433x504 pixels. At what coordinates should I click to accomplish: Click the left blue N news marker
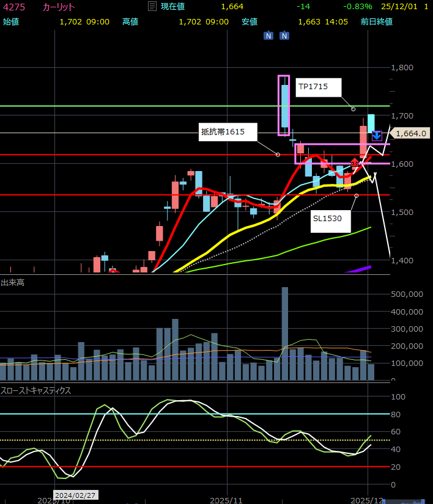(x=268, y=35)
